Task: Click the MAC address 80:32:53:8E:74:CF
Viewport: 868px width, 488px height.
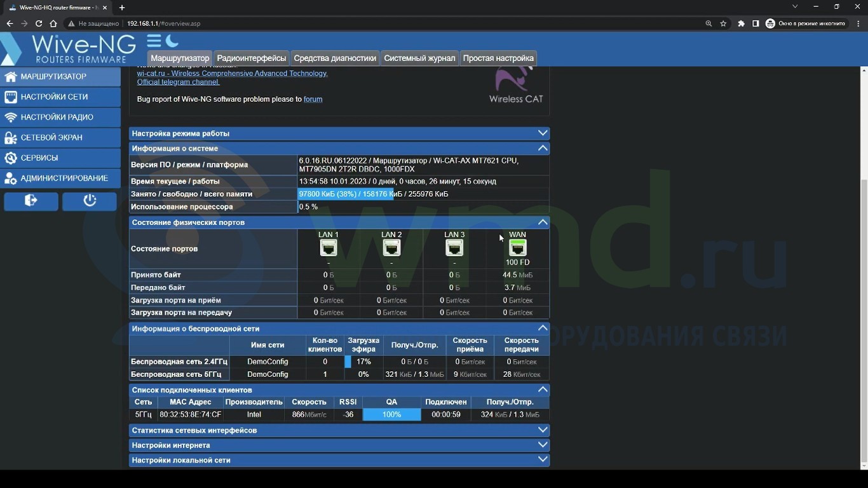Action: [x=191, y=414]
